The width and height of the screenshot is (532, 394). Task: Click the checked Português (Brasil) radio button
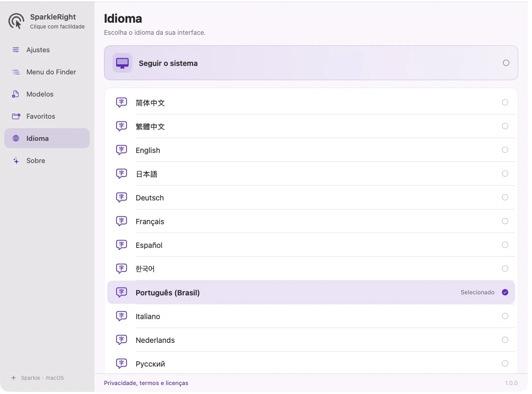pyautogui.click(x=505, y=292)
